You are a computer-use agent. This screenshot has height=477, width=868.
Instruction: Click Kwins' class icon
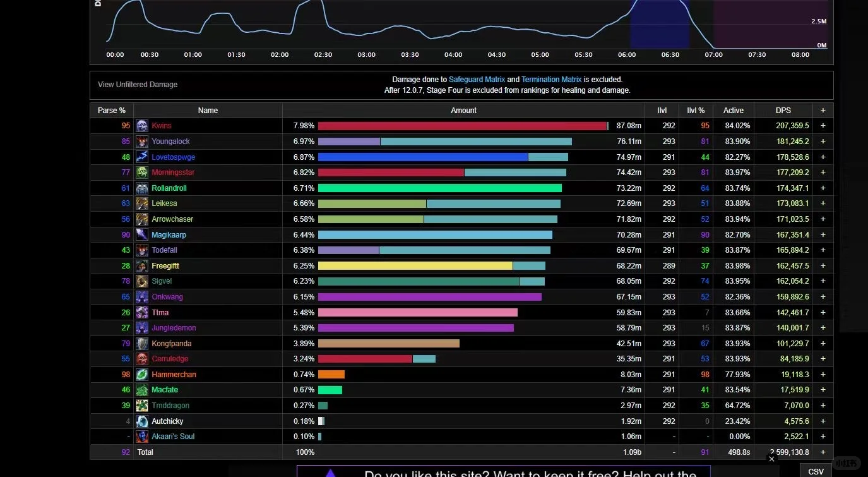(x=142, y=126)
